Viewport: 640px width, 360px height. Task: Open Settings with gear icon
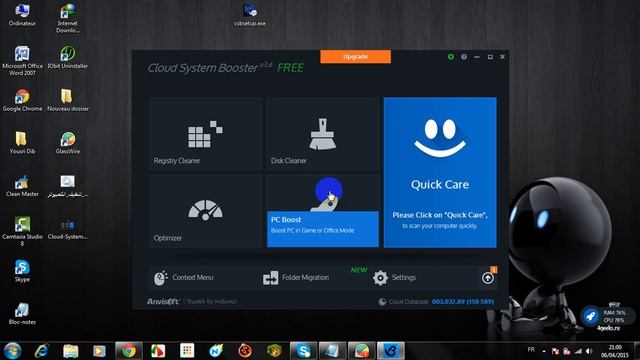[394, 278]
